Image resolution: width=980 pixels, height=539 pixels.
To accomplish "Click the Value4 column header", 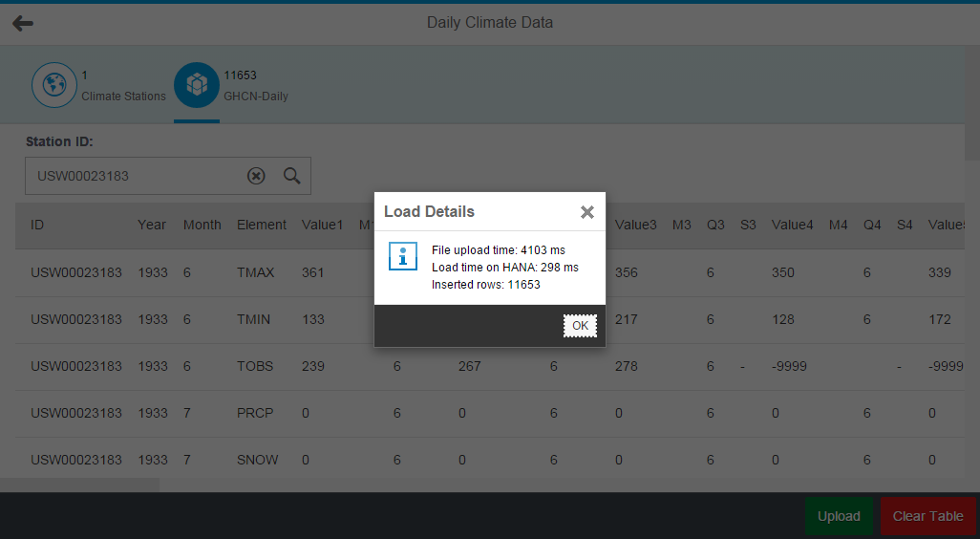I will pyautogui.click(x=792, y=226).
